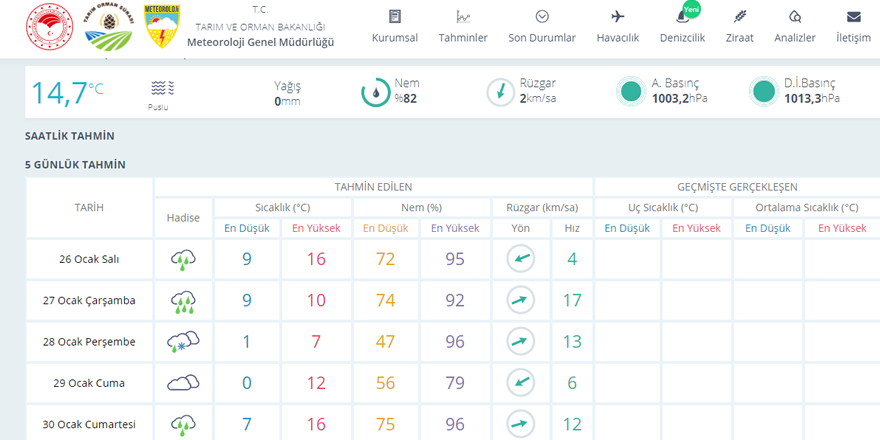Screen dimensions: 880x440
Task: Click the 30 Ocak Cumartesi date cell
Action: click(x=89, y=424)
